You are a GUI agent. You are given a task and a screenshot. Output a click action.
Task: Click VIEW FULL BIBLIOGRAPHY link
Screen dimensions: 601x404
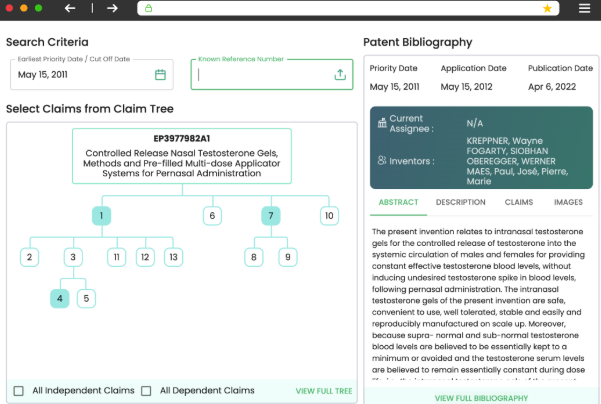[x=481, y=398]
